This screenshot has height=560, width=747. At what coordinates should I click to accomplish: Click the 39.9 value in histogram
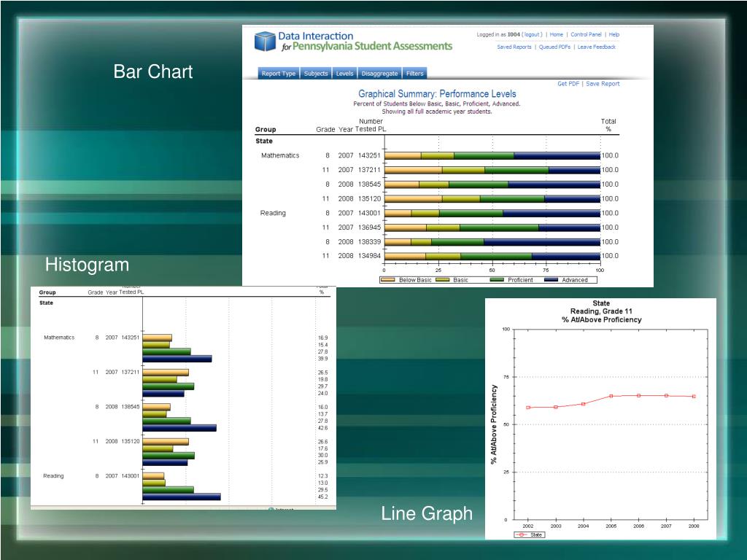(323, 359)
